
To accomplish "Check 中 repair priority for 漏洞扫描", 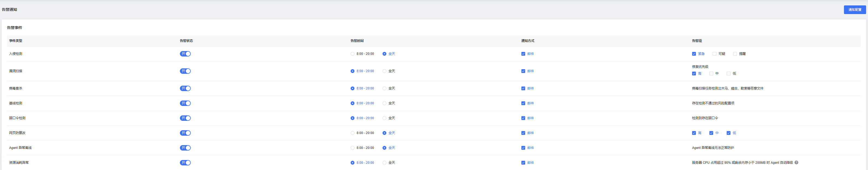I will click(x=711, y=74).
